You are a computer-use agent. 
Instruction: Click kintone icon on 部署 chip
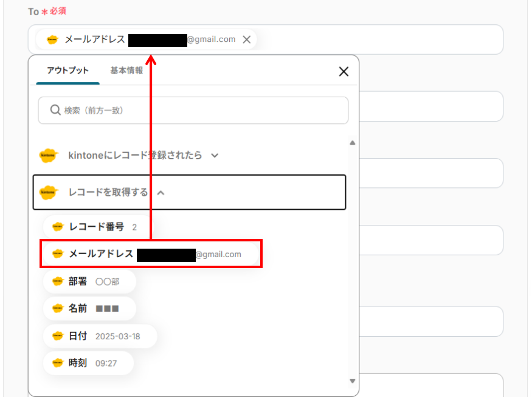tap(58, 281)
